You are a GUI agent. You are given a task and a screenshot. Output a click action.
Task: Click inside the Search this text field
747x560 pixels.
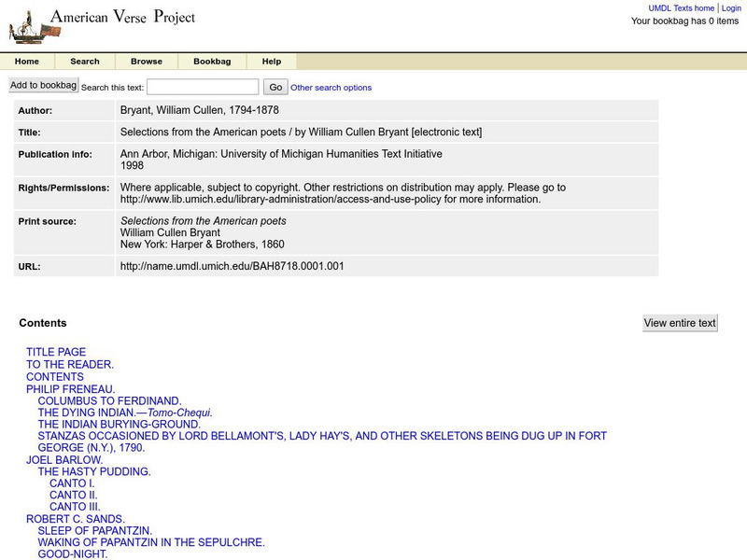[x=203, y=85]
